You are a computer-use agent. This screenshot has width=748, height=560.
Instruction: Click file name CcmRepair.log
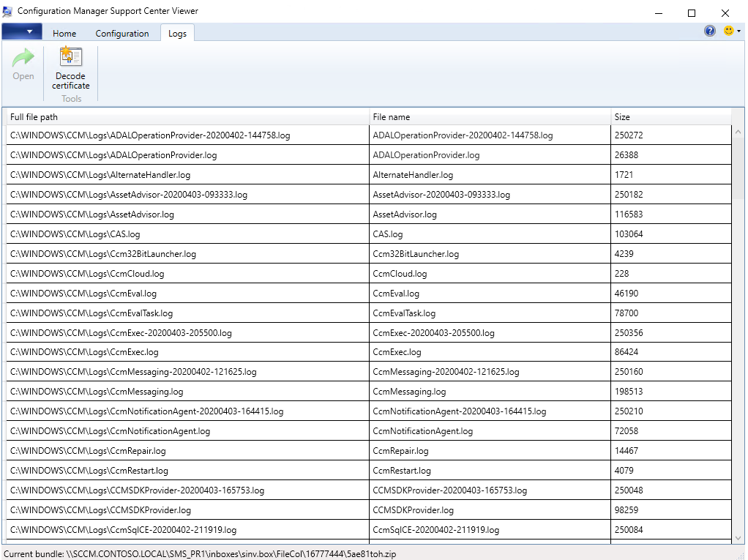(401, 451)
